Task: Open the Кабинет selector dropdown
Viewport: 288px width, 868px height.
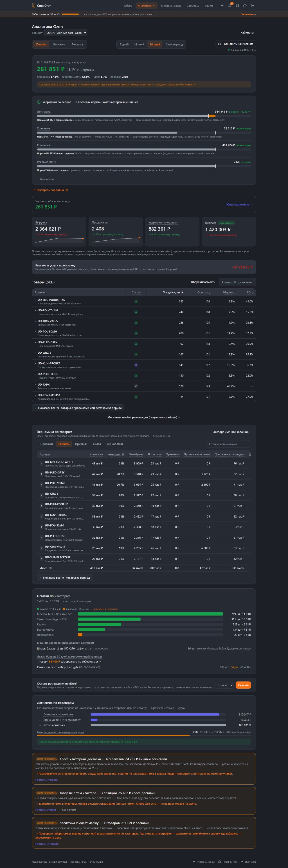Action: click(x=66, y=33)
